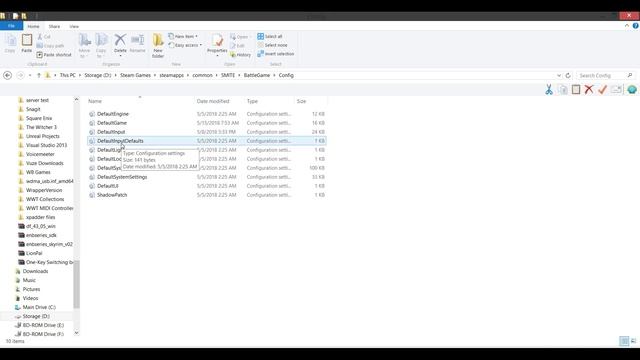Switch to the View ribbon tab
The width and height of the screenshot is (640, 360).
point(74,27)
